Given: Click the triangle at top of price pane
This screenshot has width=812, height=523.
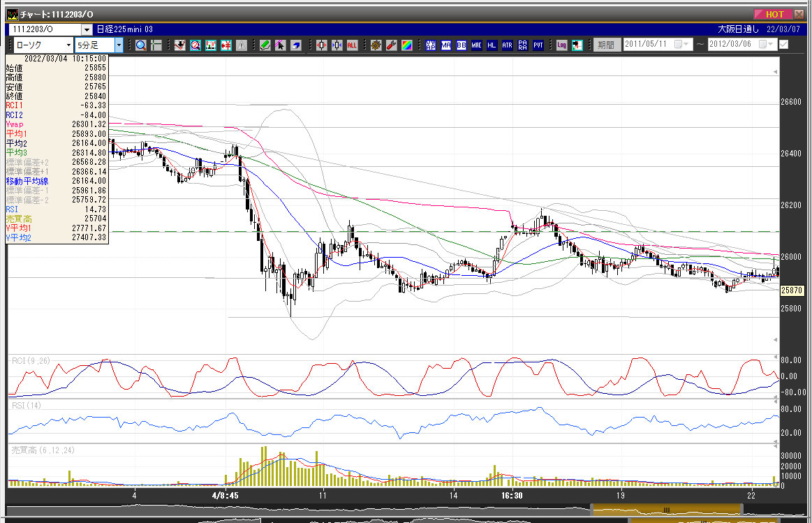Looking at the screenshot, I should [775, 72].
